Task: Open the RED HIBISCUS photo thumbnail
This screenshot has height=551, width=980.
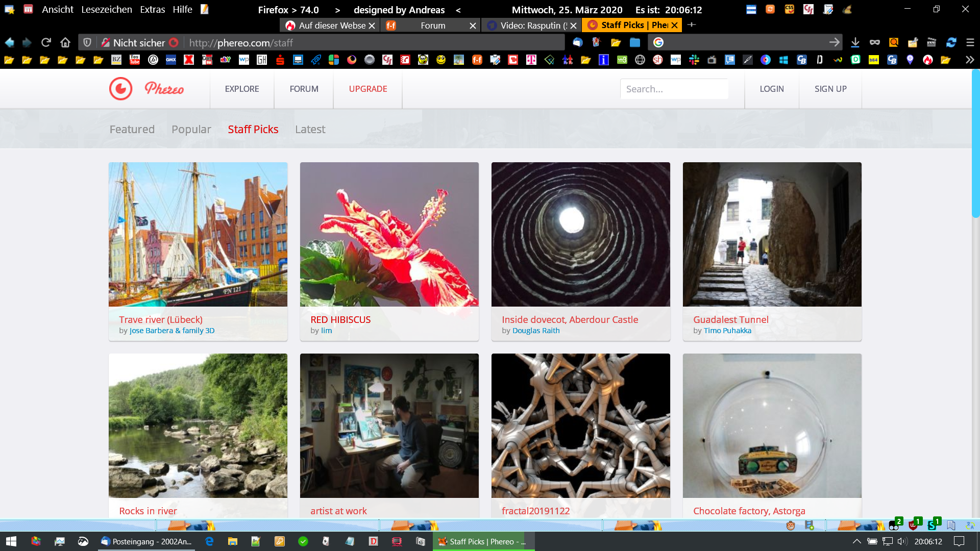Action: (x=389, y=234)
